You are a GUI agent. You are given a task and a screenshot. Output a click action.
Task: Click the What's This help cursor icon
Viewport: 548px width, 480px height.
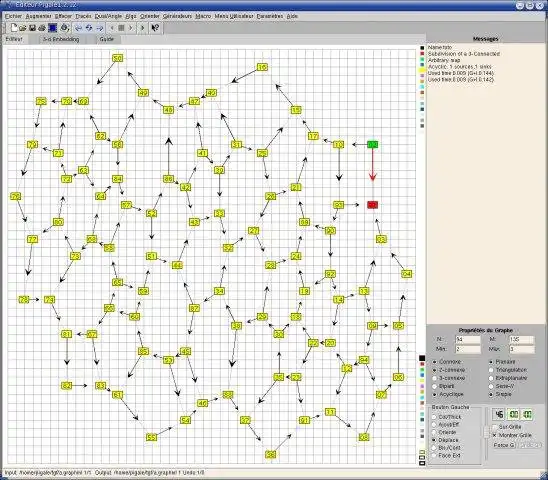coord(155,28)
